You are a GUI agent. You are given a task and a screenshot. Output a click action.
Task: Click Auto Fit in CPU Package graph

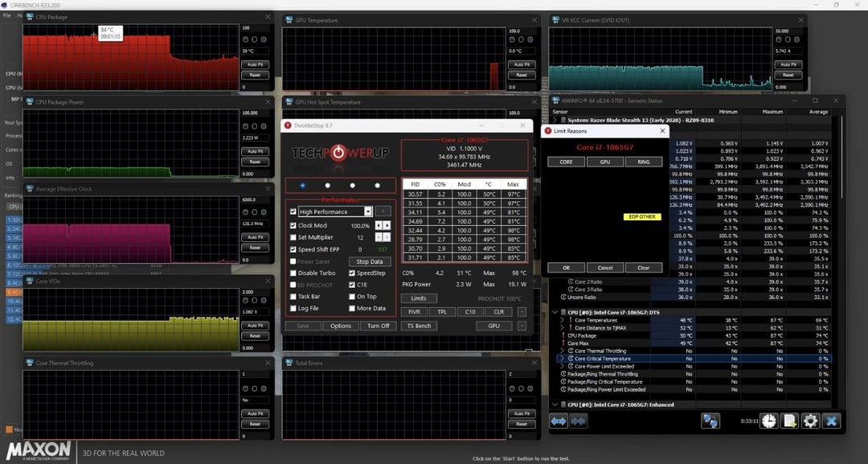click(x=256, y=65)
